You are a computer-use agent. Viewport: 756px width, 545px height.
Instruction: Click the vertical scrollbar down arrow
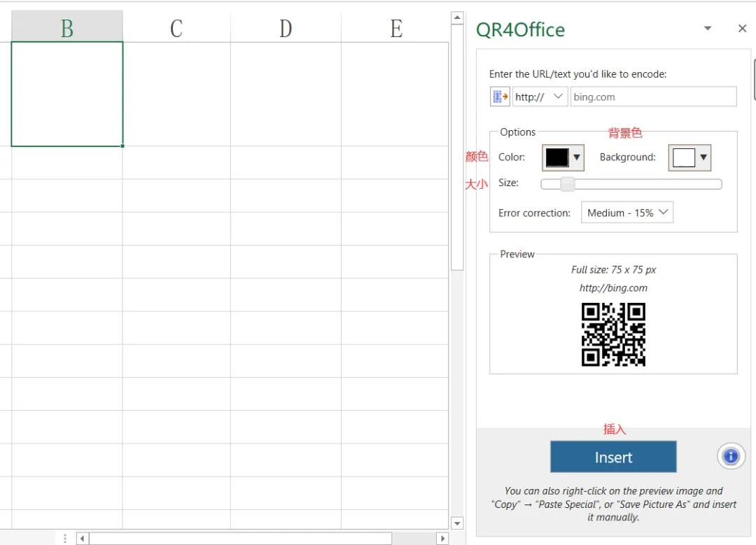pos(457,523)
